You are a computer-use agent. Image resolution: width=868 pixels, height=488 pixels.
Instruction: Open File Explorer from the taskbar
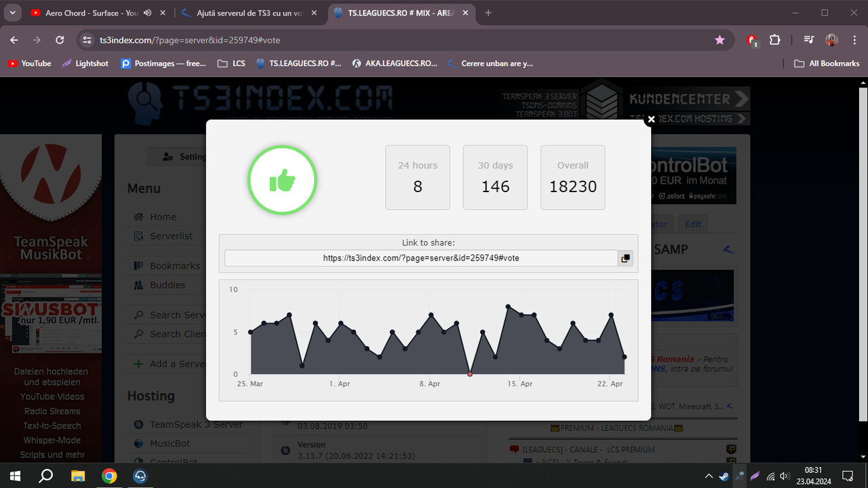click(78, 475)
